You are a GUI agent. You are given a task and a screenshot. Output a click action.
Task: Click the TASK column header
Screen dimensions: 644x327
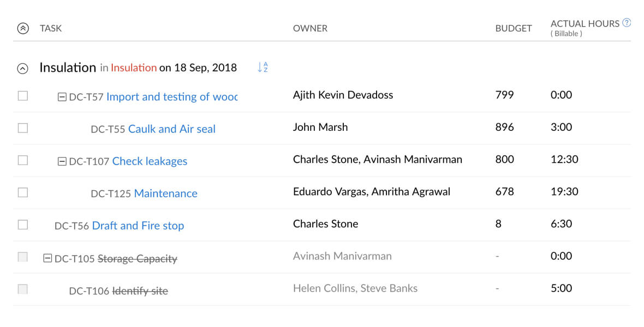click(x=51, y=28)
